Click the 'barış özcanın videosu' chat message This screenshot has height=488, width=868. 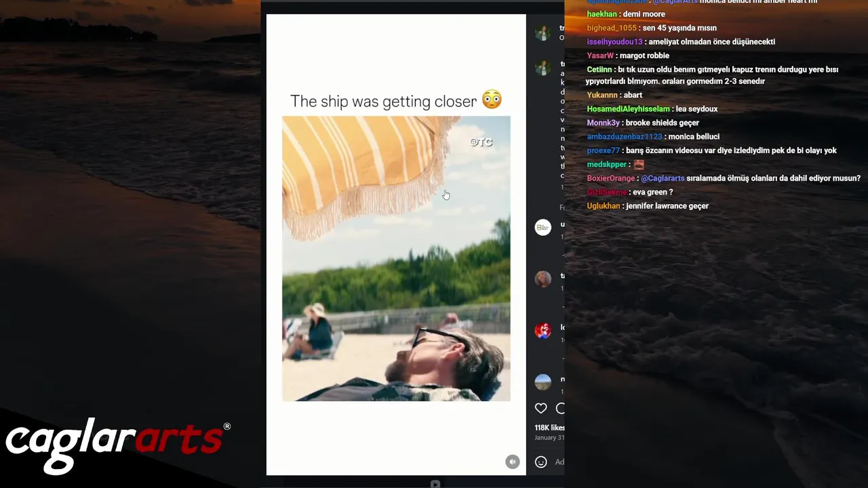coord(731,150)
